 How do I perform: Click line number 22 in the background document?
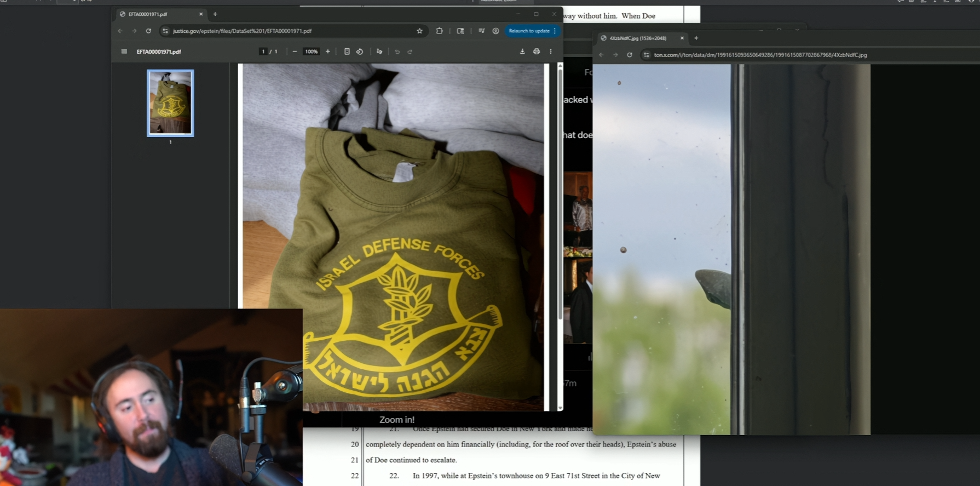click(x=355, y=476)
